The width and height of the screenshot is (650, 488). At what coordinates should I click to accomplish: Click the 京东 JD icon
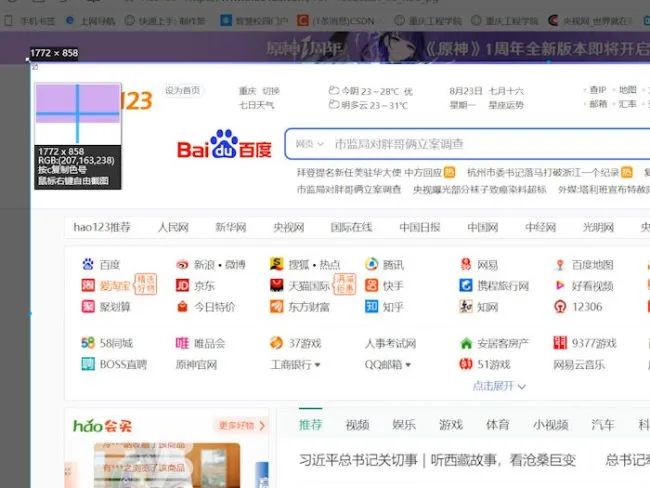pos(182,285)
